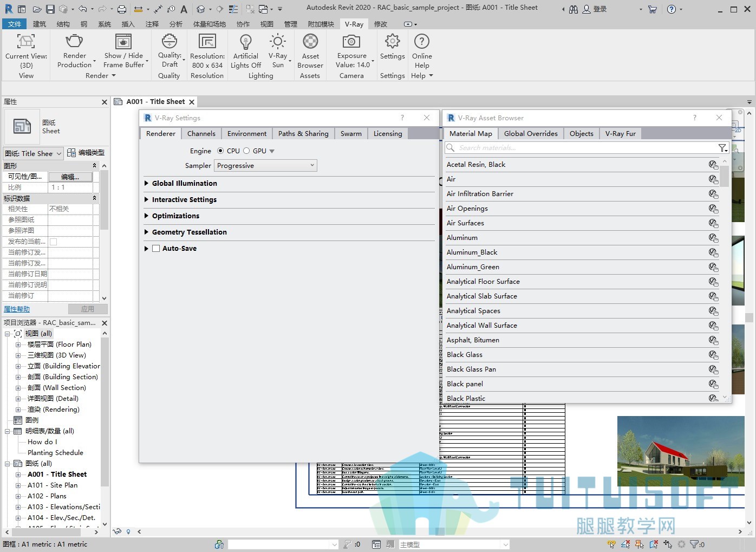Click the V-Ray Sun icon
The width and height of the screenshot is (756, 552).
tap(278, 42)
